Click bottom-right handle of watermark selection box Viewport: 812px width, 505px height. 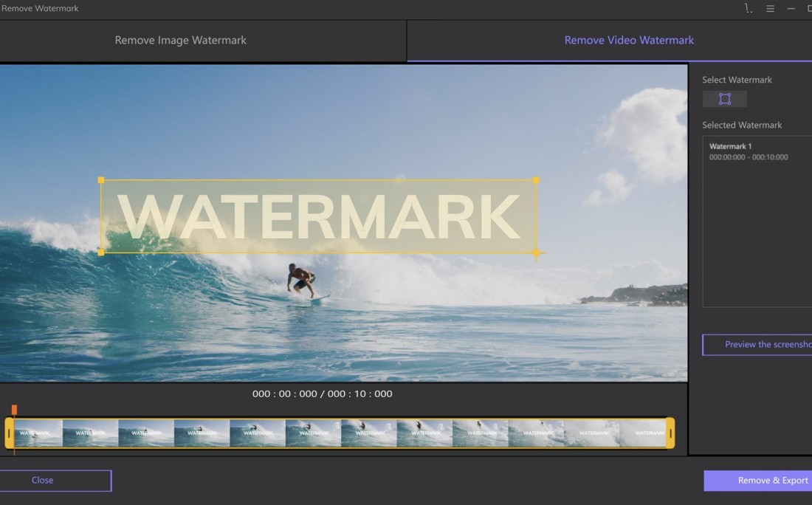pos(536,252)
